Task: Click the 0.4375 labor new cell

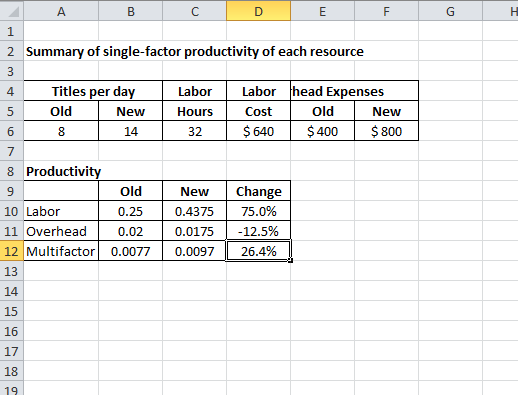Action: [x=195, y=211]
